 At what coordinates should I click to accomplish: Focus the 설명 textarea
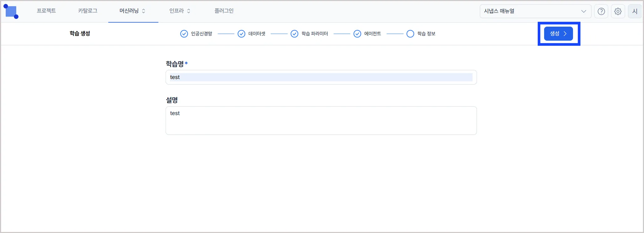(x=321, y=121)
